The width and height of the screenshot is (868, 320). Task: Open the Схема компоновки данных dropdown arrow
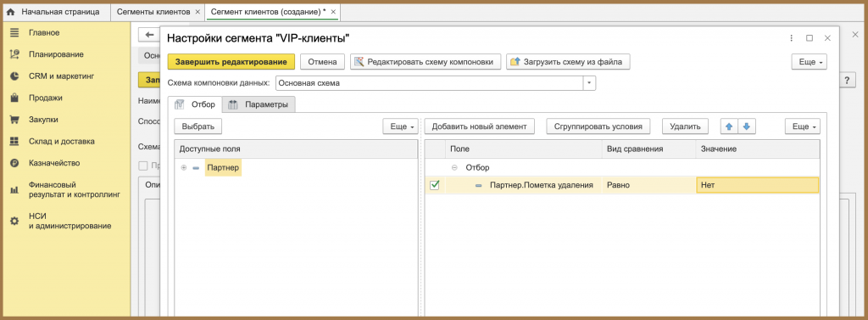pos(589,83)
